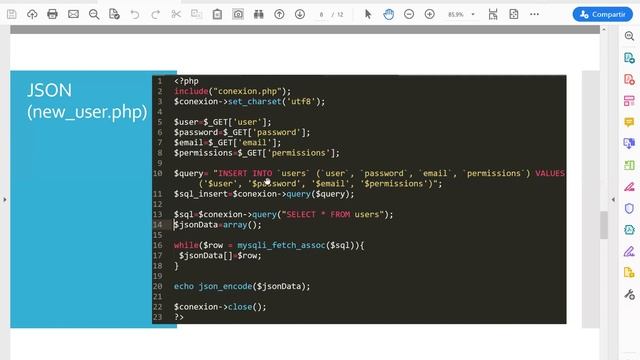Viewport: 640px width, 360px height.
Task: Expand the left navigation pane arrow
Action: point(5,200)
